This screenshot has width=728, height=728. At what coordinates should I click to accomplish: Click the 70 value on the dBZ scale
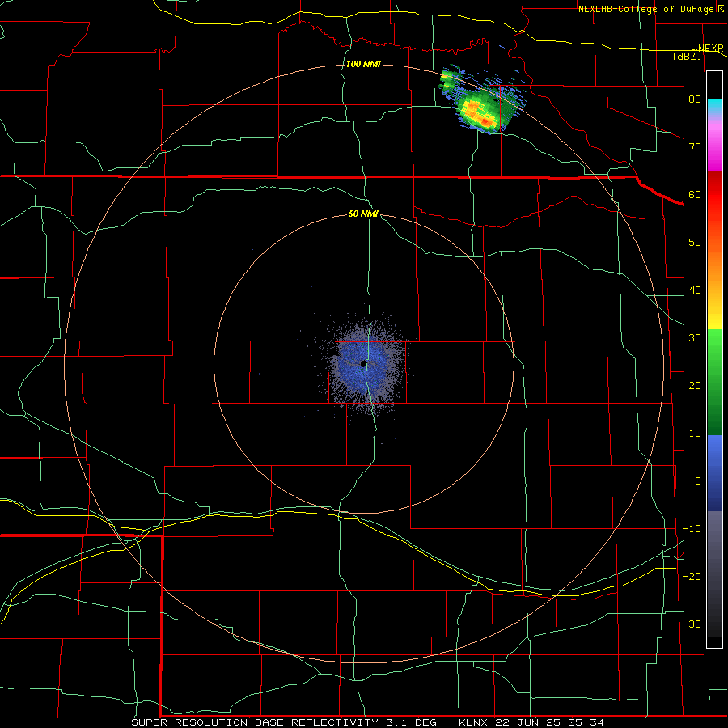695,147
